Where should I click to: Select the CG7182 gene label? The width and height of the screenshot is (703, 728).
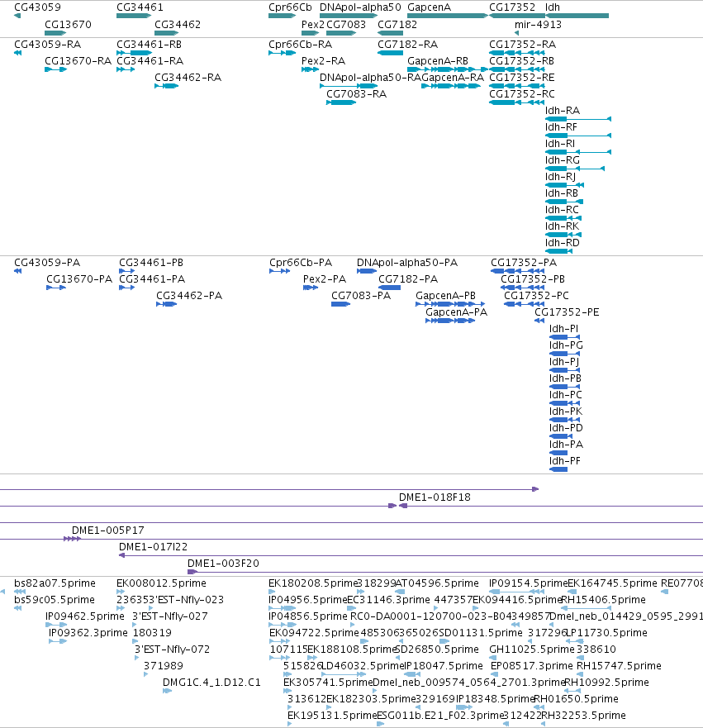tap(397, 25)
